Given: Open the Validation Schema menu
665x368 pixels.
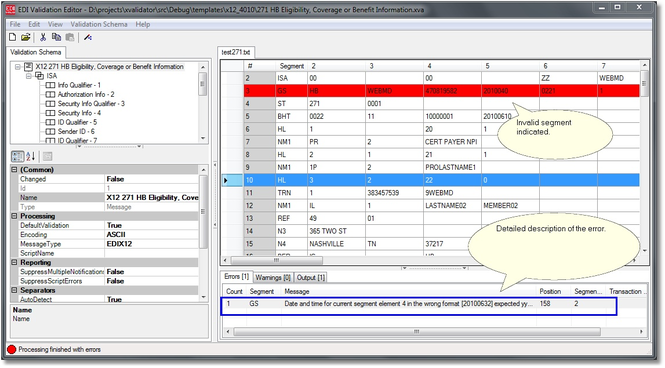Looking at the screenshot, I should pyautogui.click(x=99, y=24).
